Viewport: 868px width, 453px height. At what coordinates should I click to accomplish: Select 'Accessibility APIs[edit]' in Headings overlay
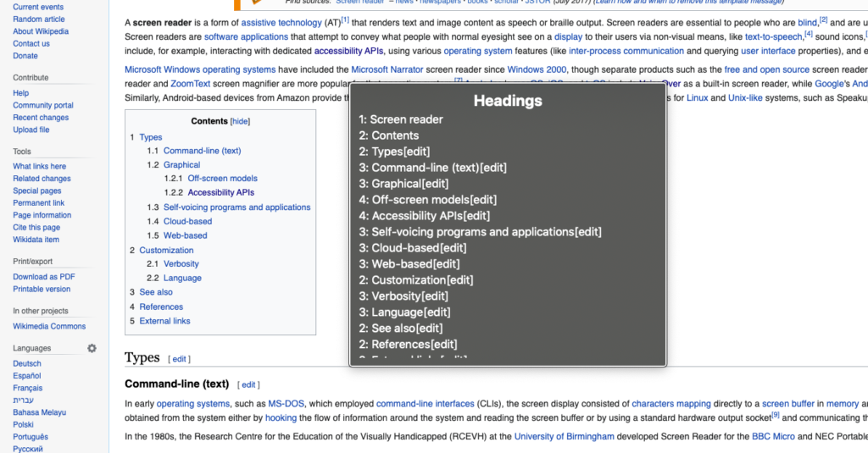click(x=424, y=216)
